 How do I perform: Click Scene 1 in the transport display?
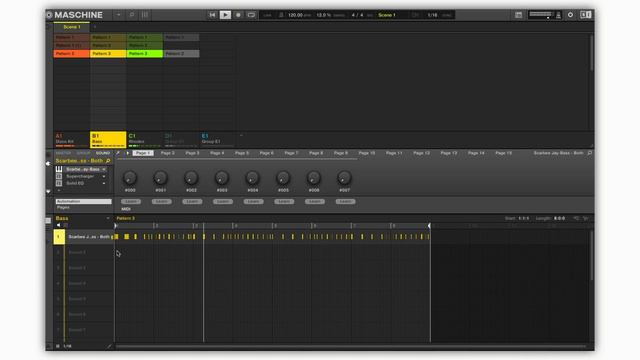click(x=387, y=15)
